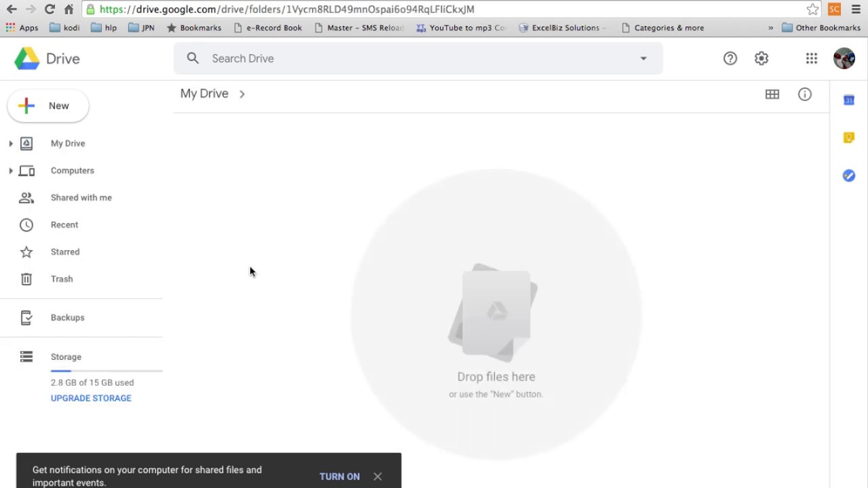Open the Other Bookmarks folder
The image size is (868, 488).
(x=821, y=28)
